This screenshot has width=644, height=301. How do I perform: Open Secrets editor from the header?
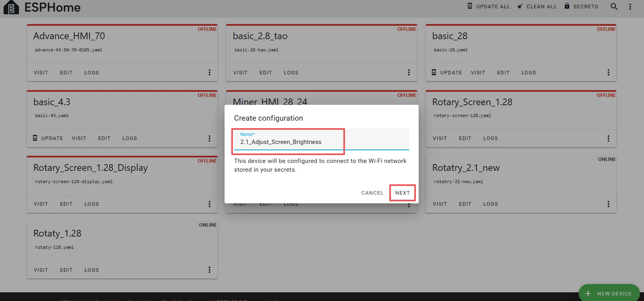pyautogui.click(x=581, y=6)
